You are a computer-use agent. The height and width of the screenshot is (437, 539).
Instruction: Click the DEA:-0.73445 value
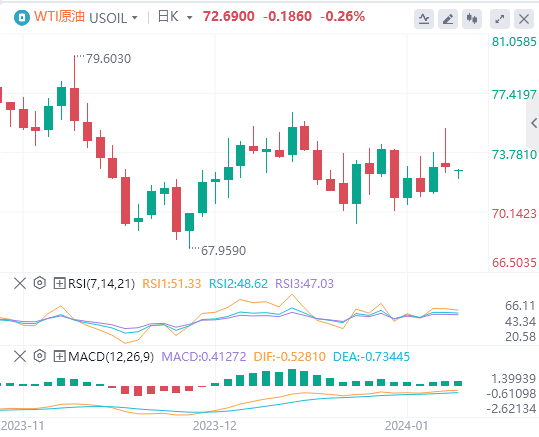(x=372, y=357)
